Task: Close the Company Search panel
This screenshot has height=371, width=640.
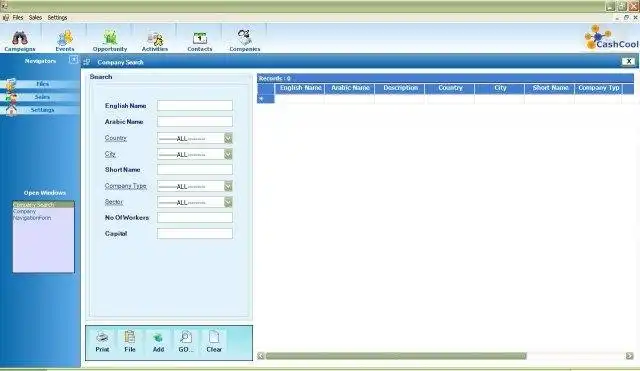Action: click(629, 61)
